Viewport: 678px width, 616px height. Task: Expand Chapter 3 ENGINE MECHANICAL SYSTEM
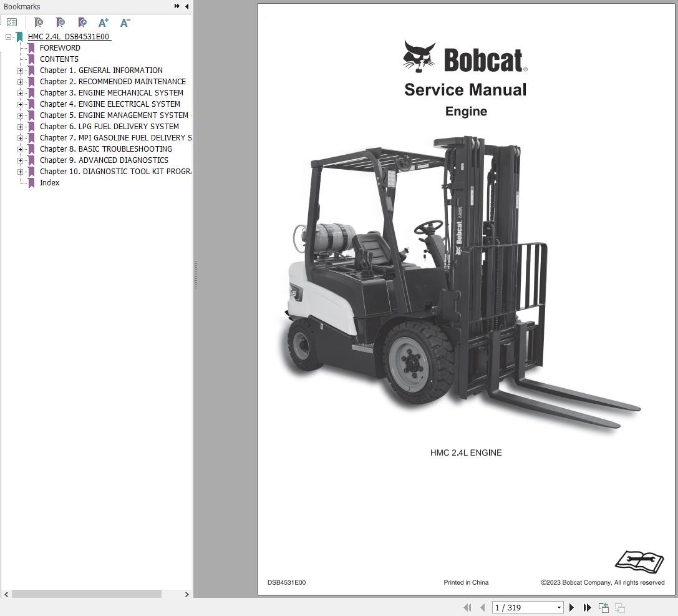[x=21, y=92]
